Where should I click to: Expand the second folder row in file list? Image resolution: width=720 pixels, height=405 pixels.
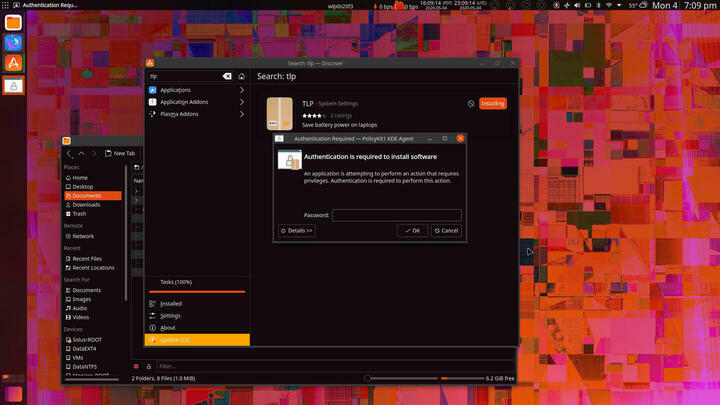pos(136,201)
